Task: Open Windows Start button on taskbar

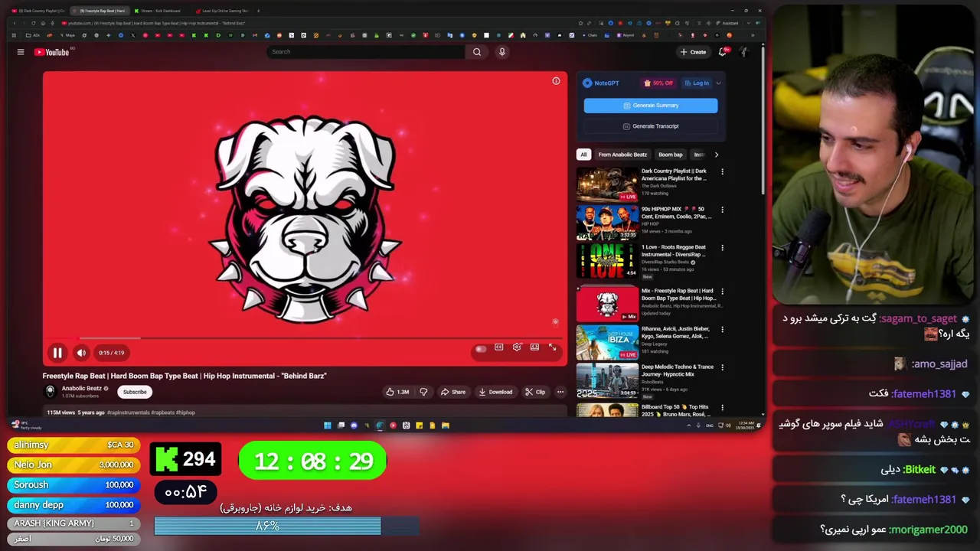Action: tap(328, 425)
